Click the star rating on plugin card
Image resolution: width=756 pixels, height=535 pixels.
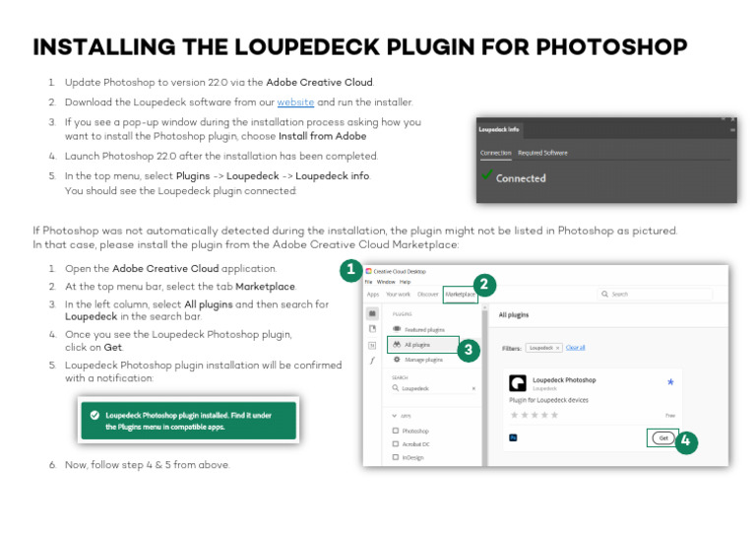(535, 415)
